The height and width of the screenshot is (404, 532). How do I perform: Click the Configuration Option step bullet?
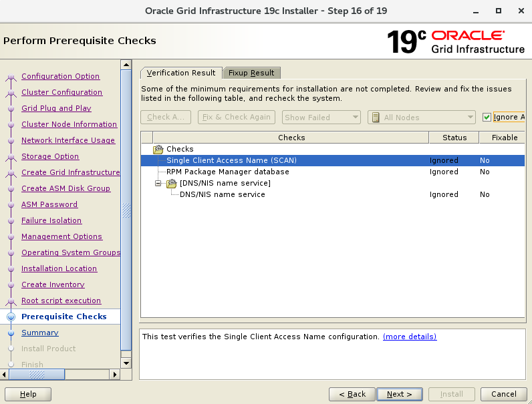[x=11, y=77]
